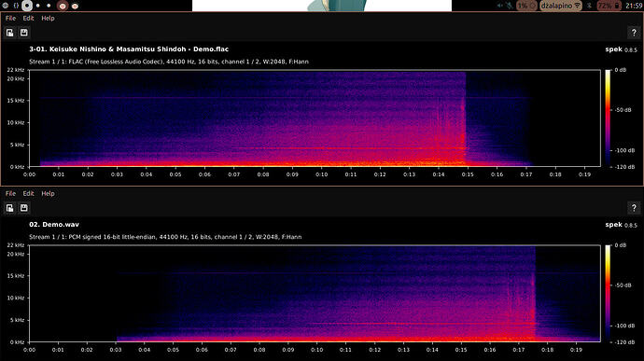The height and width of the screenshot is (361, 644).
Task: Click the FLAC stream info line
Action: 169,62
